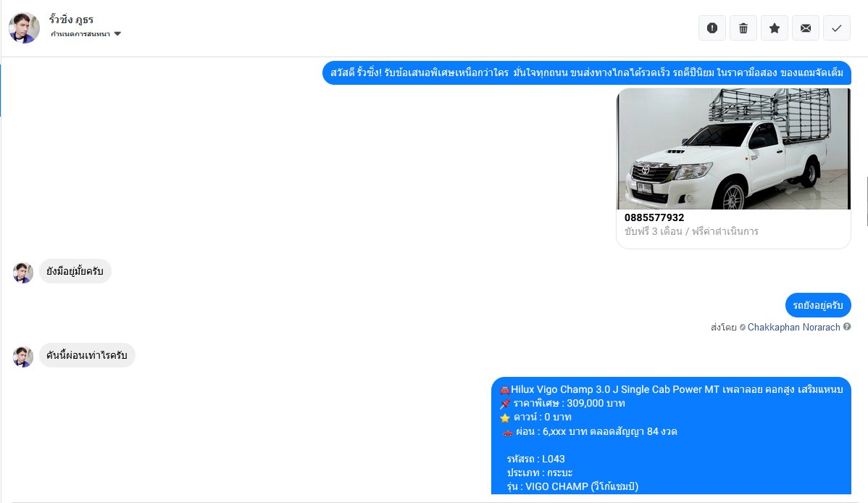
Task: Click the contact name รั้วซิ่ง ภูธร
Action: pyautogui.click(x=71, y=20)
